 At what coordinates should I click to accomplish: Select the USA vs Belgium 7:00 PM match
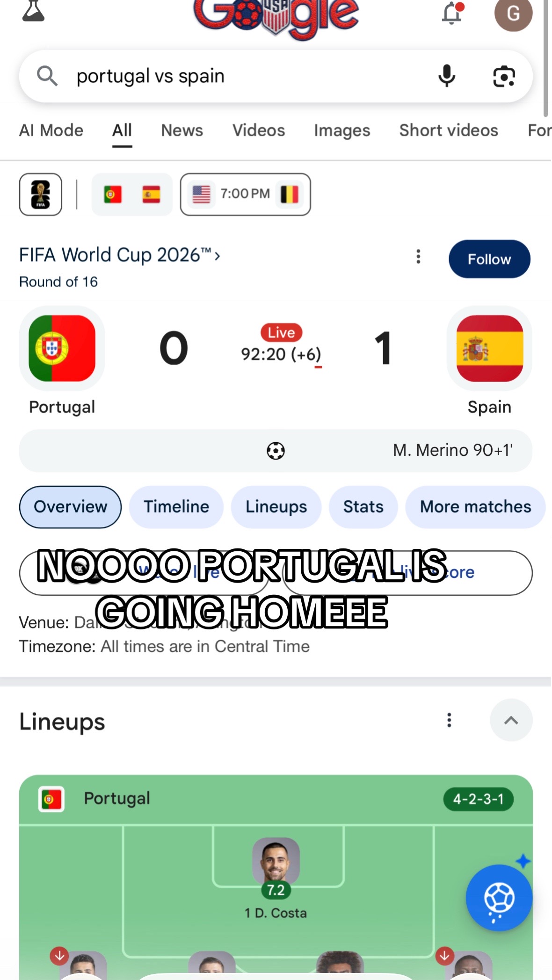point(245,195)
